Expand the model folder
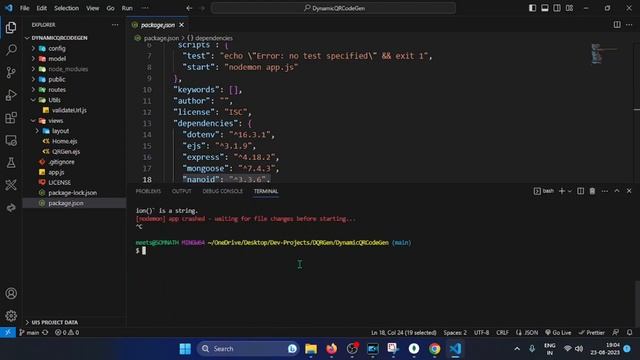The image size is (640, 360). tap(33, 59)
